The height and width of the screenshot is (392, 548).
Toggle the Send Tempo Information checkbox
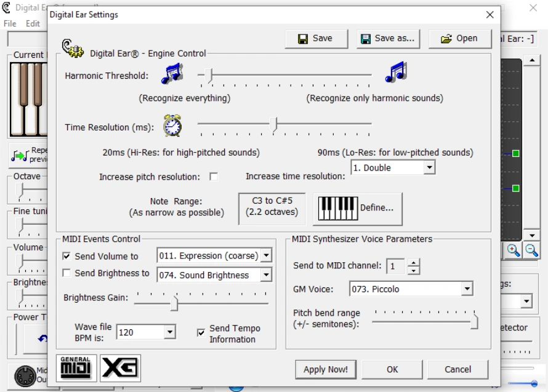[x=201, y=332]
